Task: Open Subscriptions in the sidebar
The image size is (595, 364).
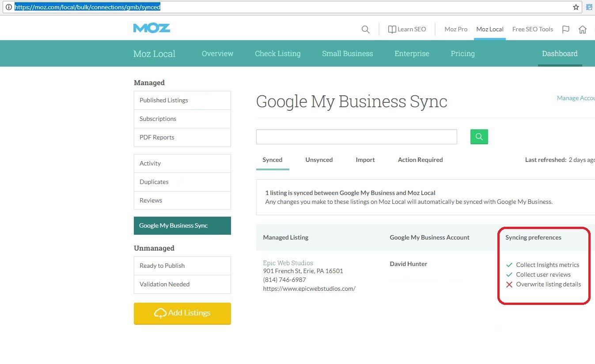Action: pos(182,119)
